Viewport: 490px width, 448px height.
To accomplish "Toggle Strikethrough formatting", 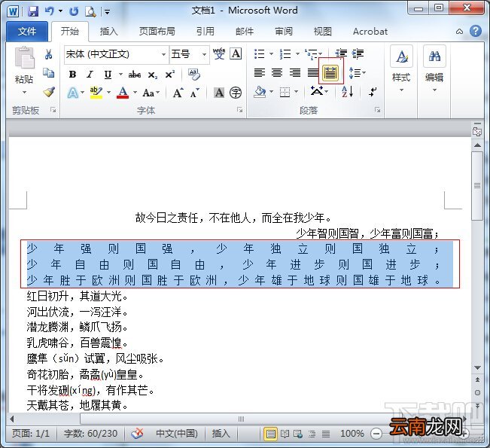I will (x=135, y=75).
